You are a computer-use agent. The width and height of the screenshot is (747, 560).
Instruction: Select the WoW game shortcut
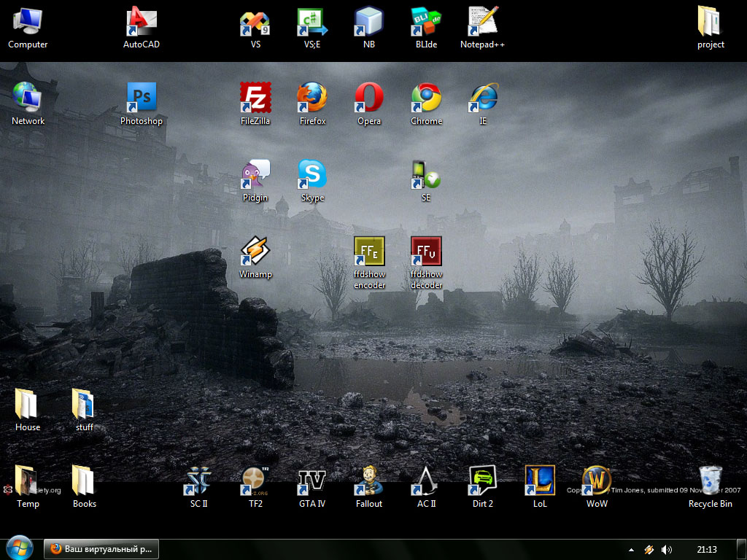(597, 481)
